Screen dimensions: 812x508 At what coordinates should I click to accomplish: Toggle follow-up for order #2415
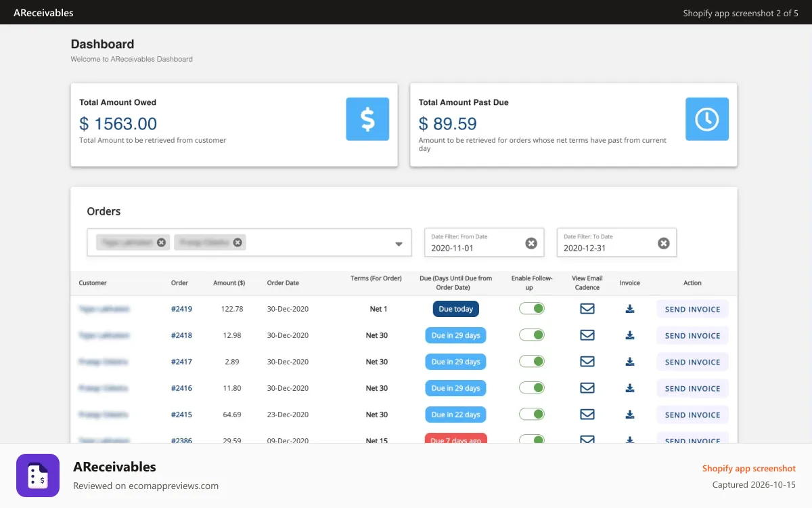pyautogui.click(x=532, y=415)
